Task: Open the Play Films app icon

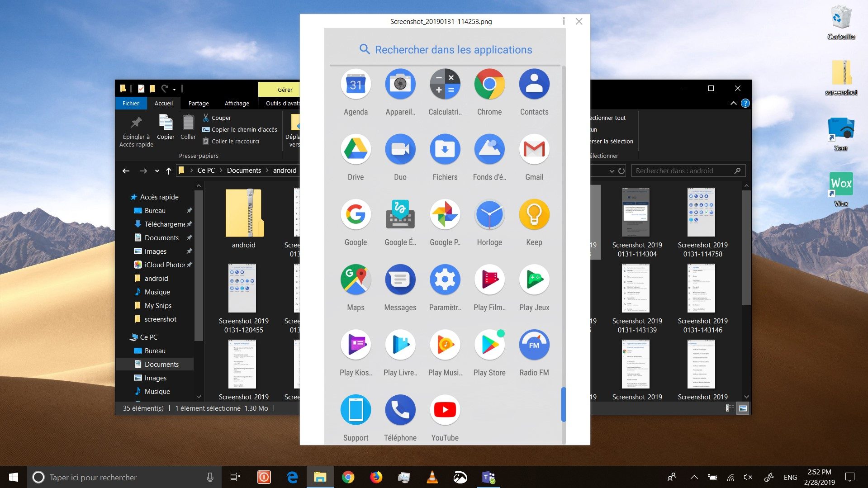Action: 489,280
